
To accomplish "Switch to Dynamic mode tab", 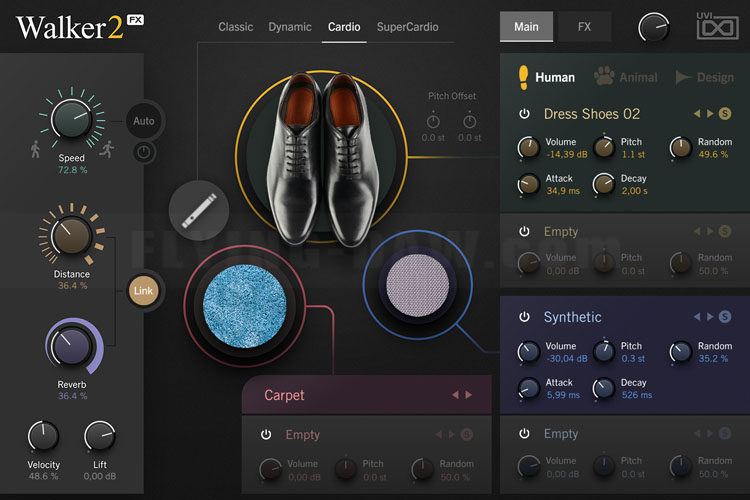I will coord(290,27).
